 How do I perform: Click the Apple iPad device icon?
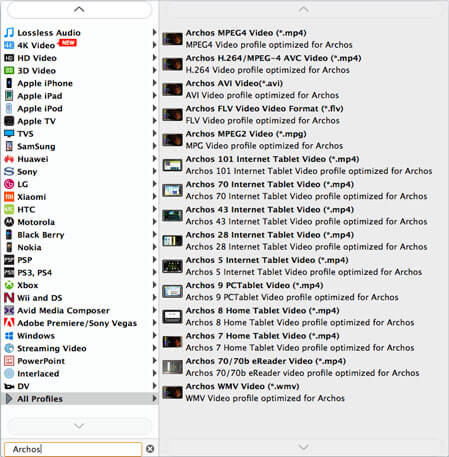(x=9, y=96)
